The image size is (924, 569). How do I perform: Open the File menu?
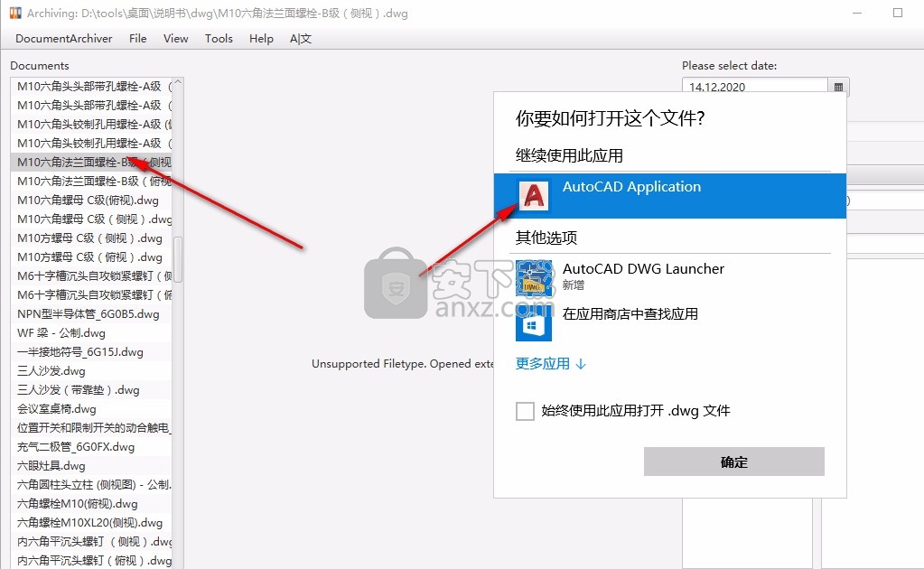pos(138,38)
